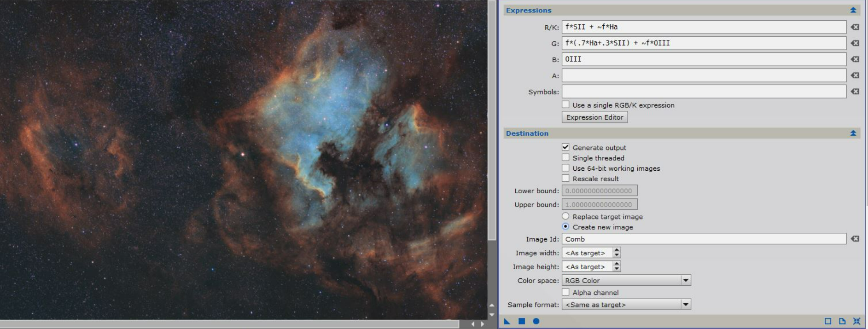Image resolution: width=868 pixels, height=329 pixels.
Task: Click the Destination section title
Action: click(527, 133)
